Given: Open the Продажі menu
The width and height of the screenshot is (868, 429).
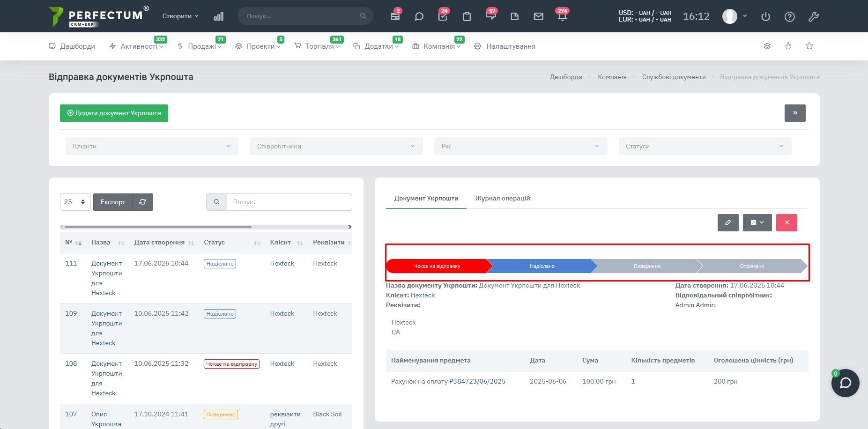Looking at the screenshot, I should [200, 46].
